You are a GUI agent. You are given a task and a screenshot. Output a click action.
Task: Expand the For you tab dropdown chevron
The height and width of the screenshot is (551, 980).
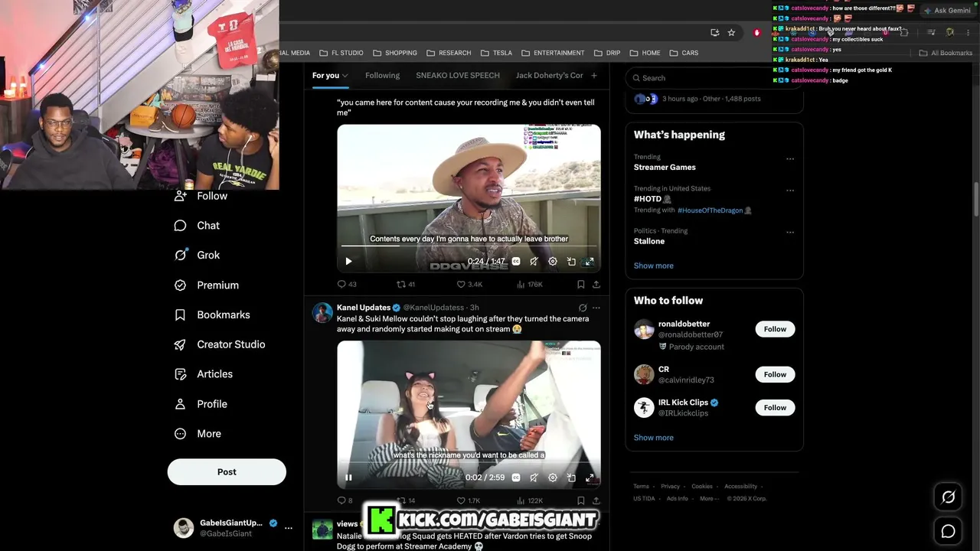coord(345,76)
